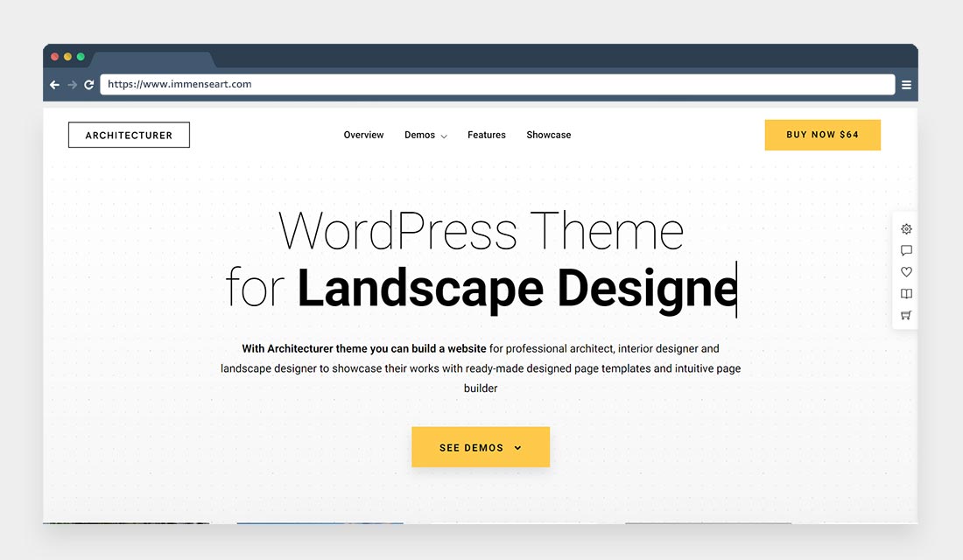Click 'With Architecturer theme you can build a website' text
Screen dimensions: 963x560
click(363, 349)
